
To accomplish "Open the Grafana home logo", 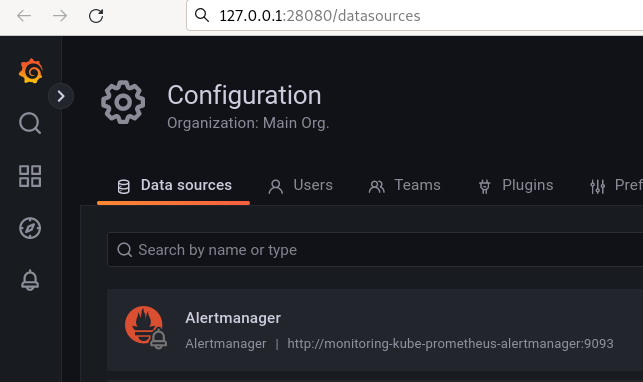I will coord(31,71).
